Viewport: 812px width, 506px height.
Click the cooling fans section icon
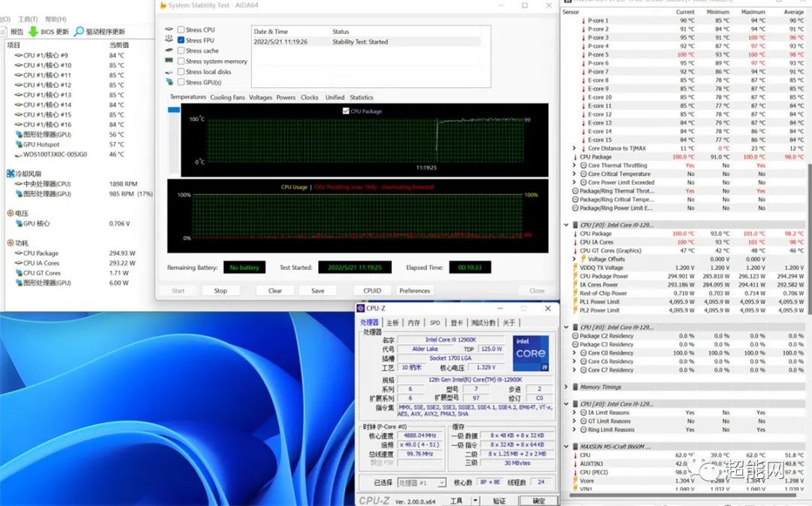point(11,174)
